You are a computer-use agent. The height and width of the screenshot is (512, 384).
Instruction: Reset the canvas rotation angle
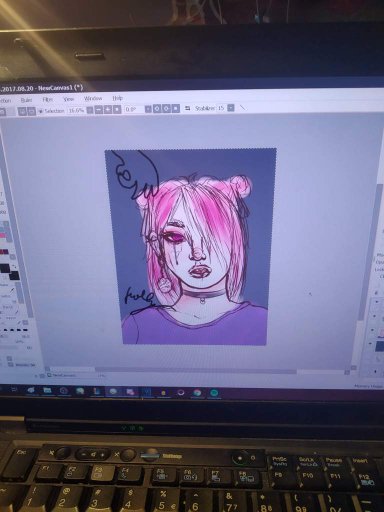[176, 109]
